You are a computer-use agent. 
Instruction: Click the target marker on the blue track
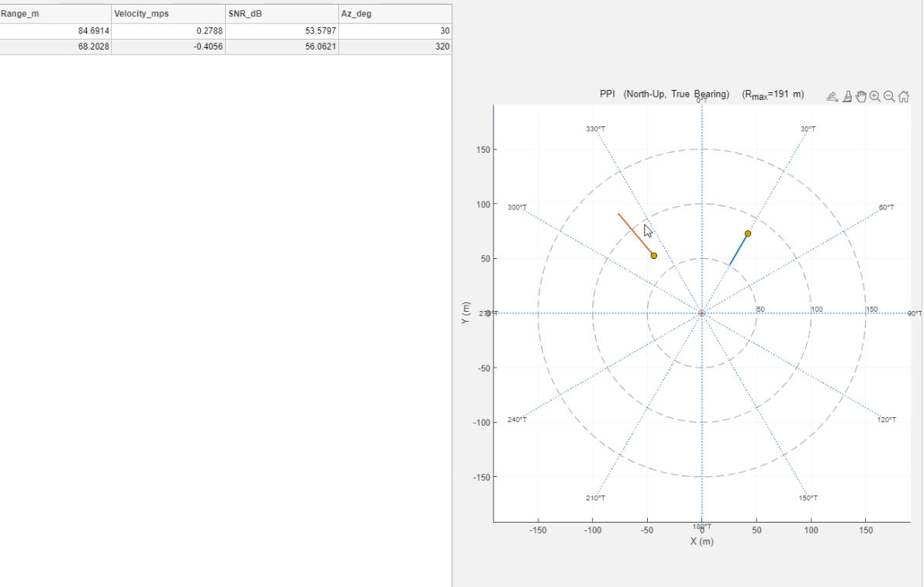tap(748, 233)
